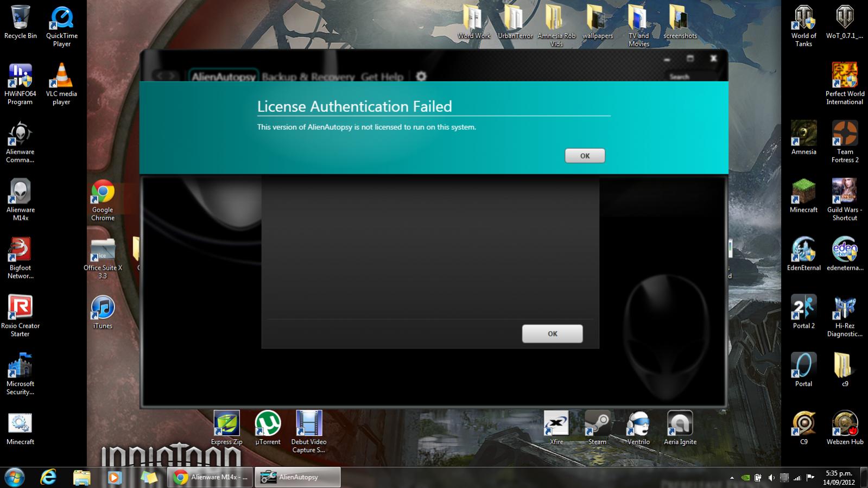Launch Internet Explorer from the taskbar

click(48, 477)
